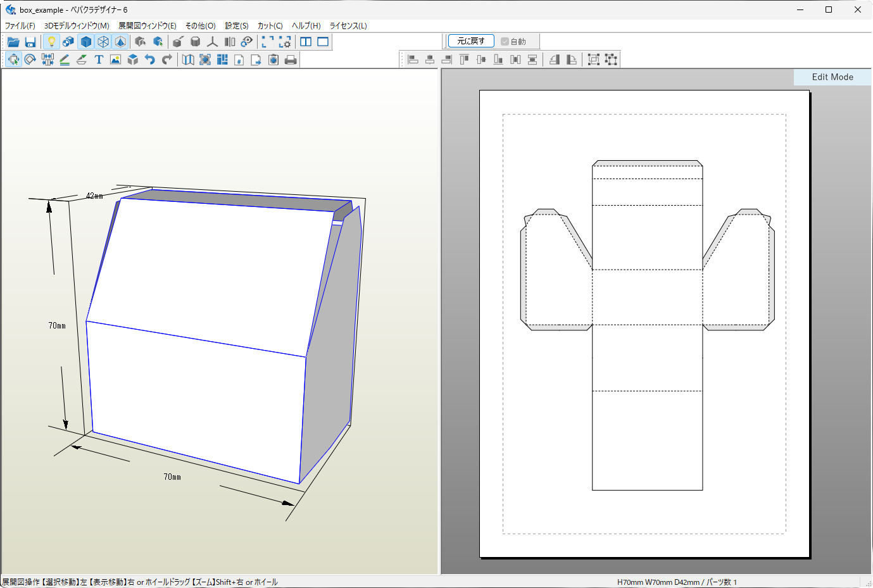The width and height of the screenshot is (873, 588).
Task: Open the 3Dモデルウィンドウ(M) menu
Action: coord(77,26)
